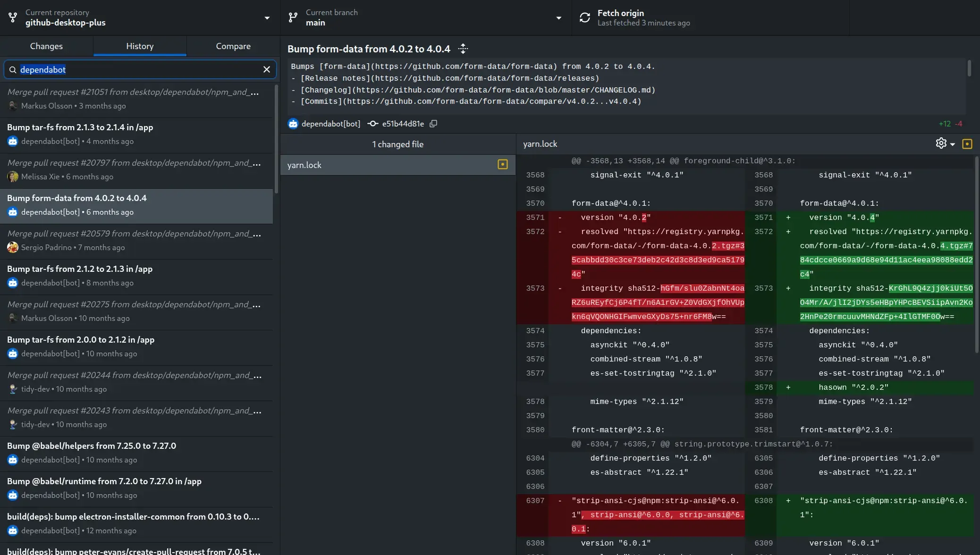This screenshot has height=555, width=980.
Task: Select commit Merge pull request #20579
Action: (x=136, y=242)
